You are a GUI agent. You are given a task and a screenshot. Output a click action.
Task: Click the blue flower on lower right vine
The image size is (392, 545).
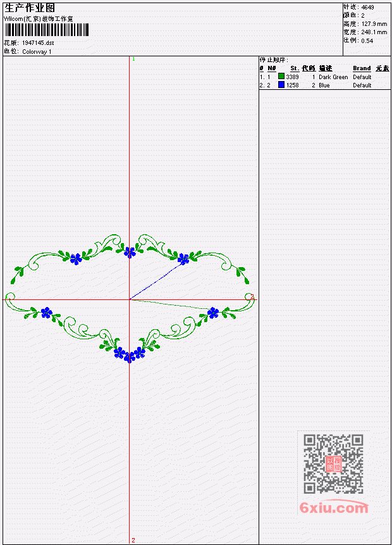coord(213,313)
